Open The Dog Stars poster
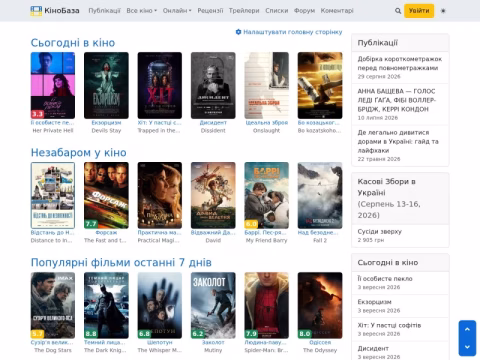480x360 pixels. (53, 305)
